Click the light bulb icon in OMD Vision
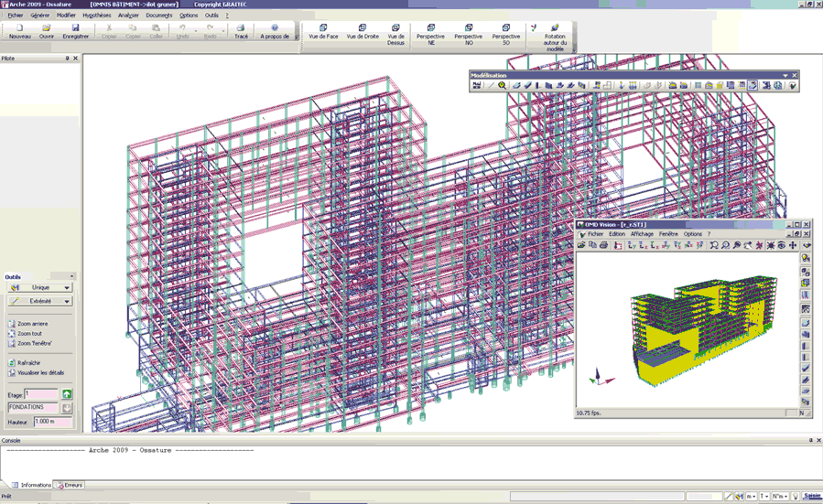The image size is (823, 504). (x=806, y=258)
